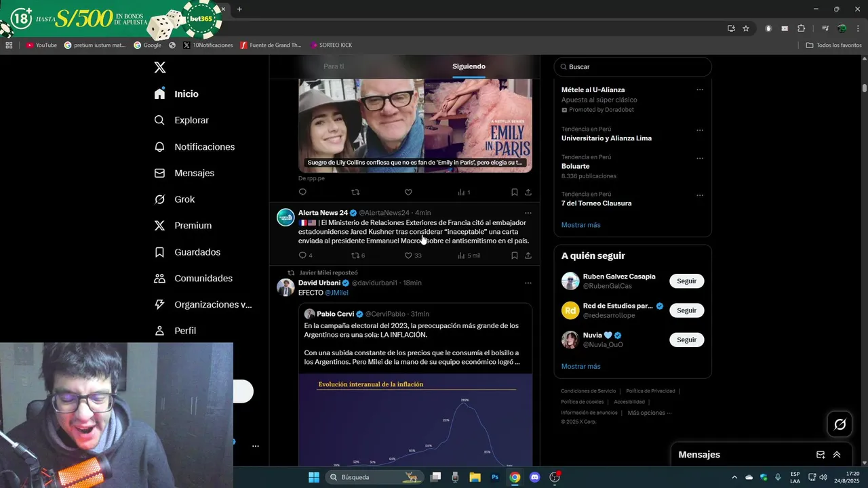This screenshot has height=488, width=868.
Task: Open Alerta News 24 profile avatar
Action: point(285,218)
